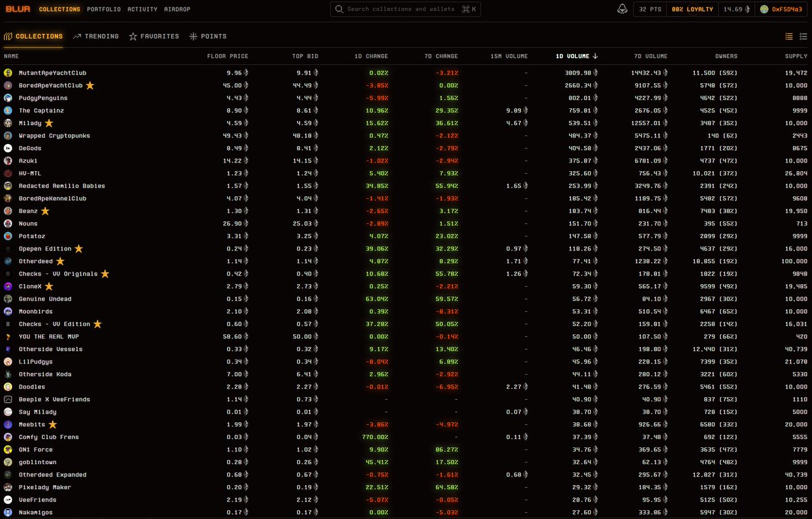Screen dimensions: 812x519
Task: Unfavorite BoredApeYachtClub via its star
Action: click(90, 85)
